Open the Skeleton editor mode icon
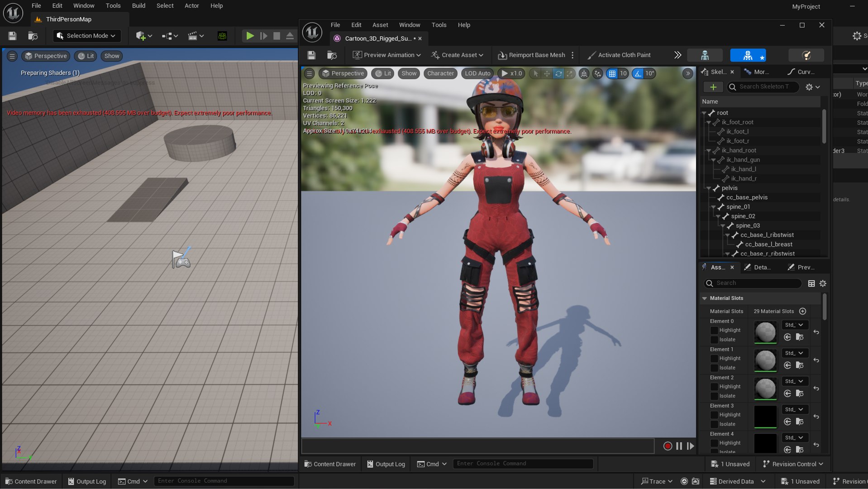The height and width of the screenshot is (489, 868). tap(705, 55)
